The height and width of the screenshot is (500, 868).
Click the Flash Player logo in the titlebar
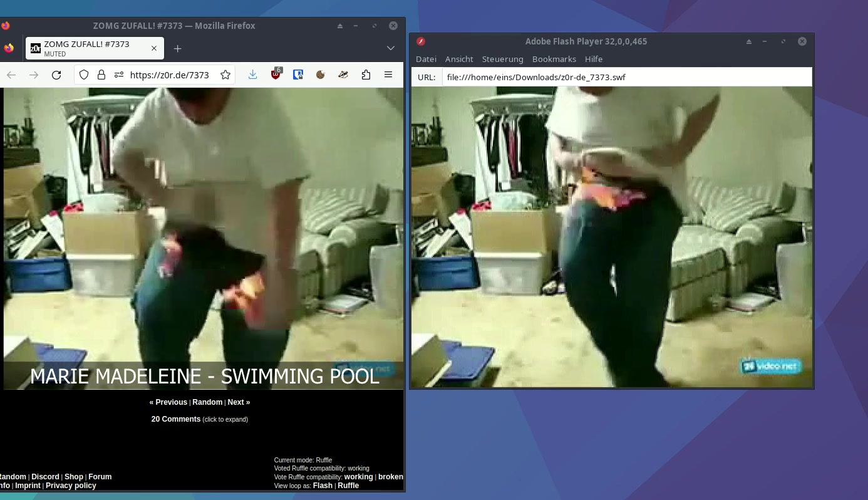[x=421, y=41]
